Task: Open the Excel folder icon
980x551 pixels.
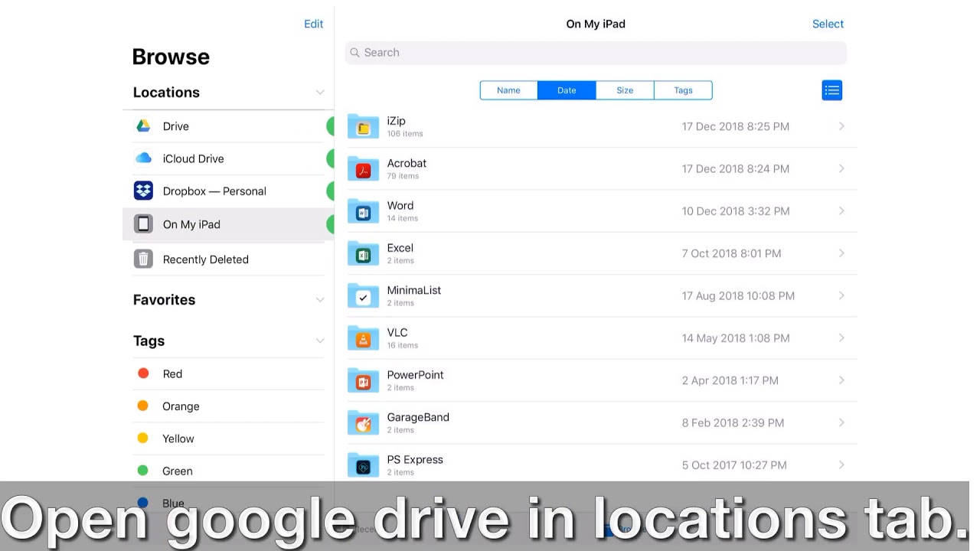Action: (363, 253)
